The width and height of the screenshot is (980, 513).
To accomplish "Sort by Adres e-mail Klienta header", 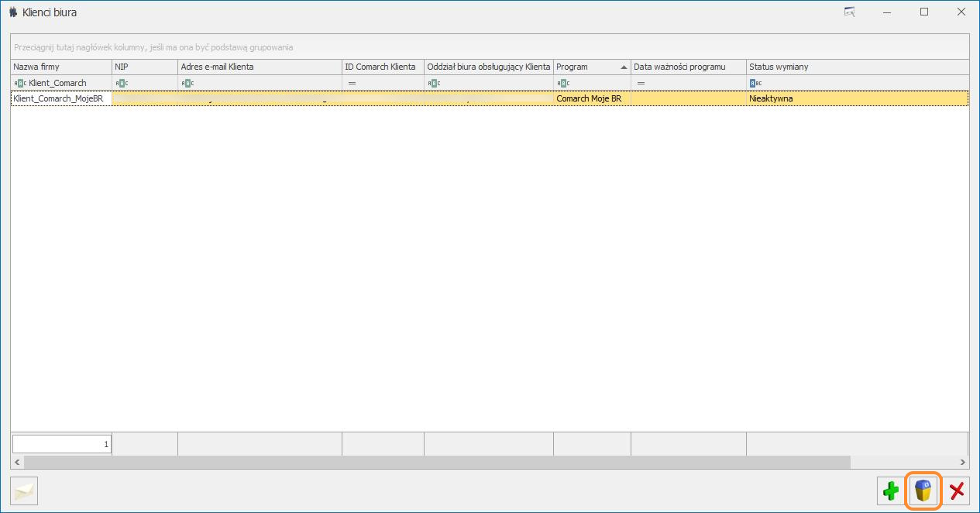I will [260, 67].
